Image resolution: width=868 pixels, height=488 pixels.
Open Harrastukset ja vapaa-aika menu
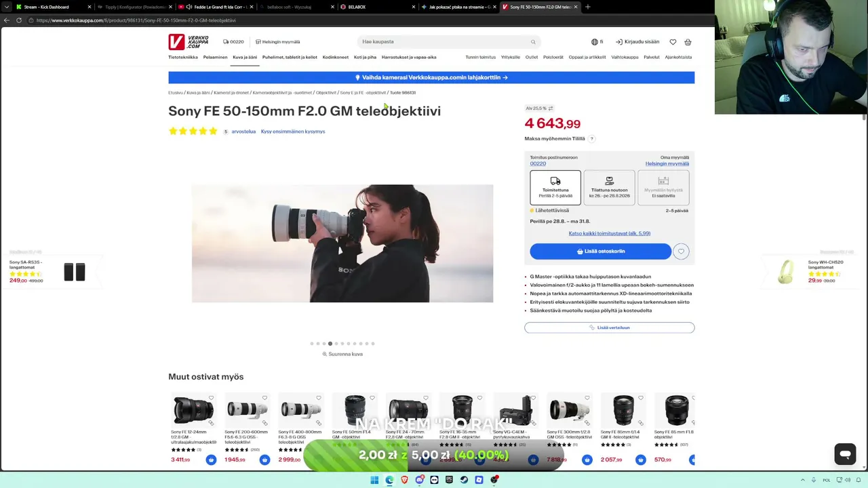click(409, 57)
